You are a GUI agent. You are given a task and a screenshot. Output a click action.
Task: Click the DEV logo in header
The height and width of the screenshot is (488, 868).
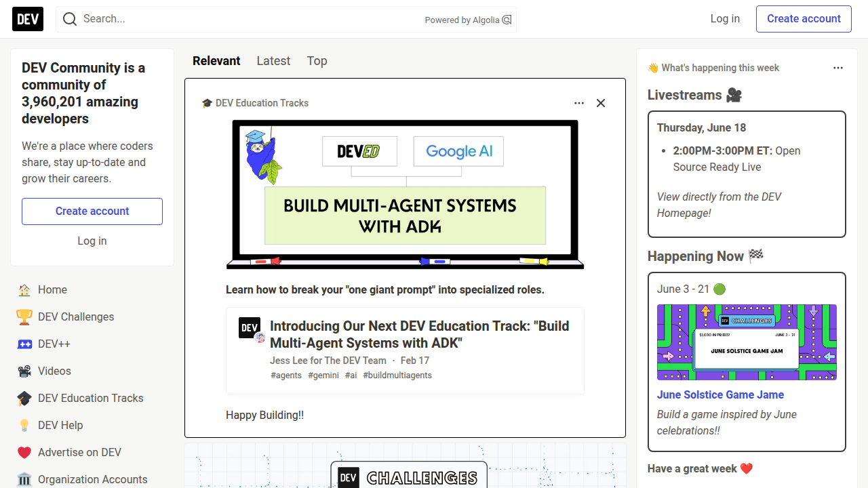tap(28, 19)
